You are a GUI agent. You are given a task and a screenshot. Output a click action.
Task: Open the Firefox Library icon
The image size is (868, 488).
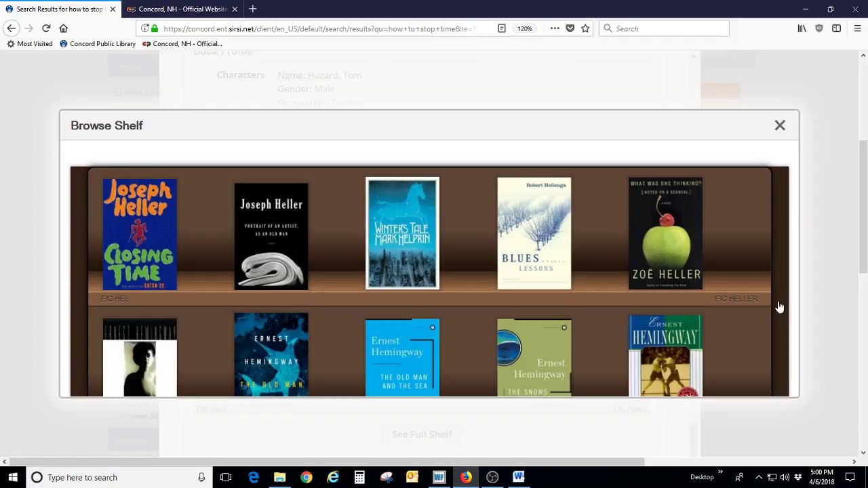(802, 28)
